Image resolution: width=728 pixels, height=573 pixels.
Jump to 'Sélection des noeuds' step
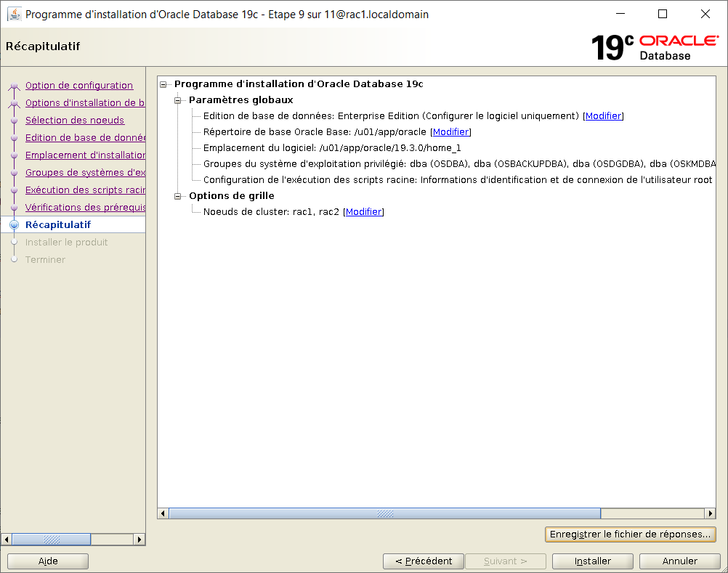75,120
